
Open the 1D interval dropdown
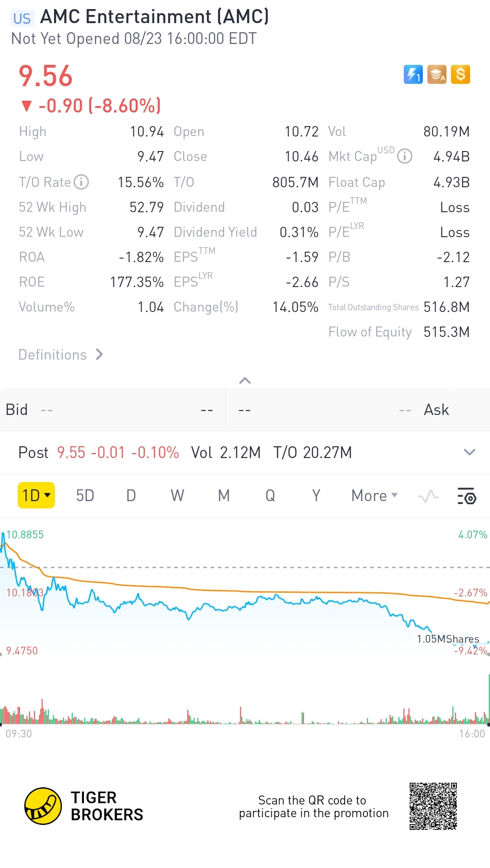click(36, 496)
